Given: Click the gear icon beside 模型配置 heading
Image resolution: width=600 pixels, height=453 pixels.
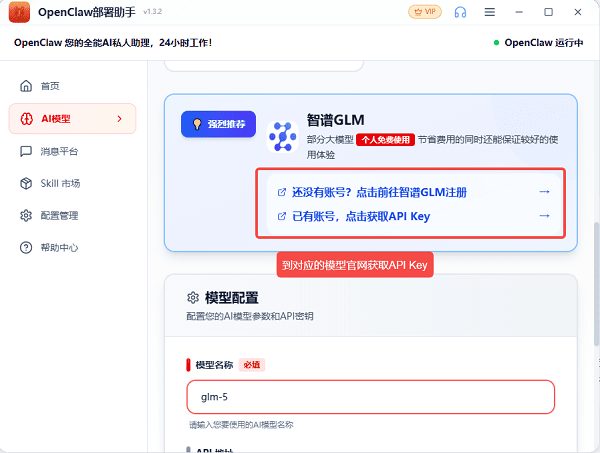Looking at the screenshot, I should tap(193, 297).
